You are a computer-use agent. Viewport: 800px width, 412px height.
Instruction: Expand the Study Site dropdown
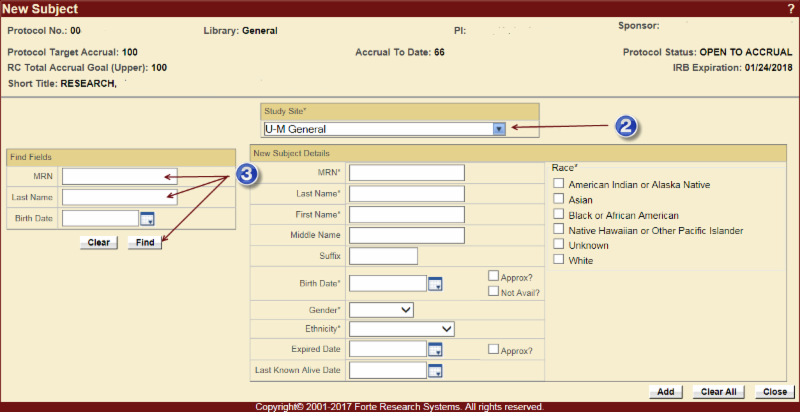[x=498, y=129]
